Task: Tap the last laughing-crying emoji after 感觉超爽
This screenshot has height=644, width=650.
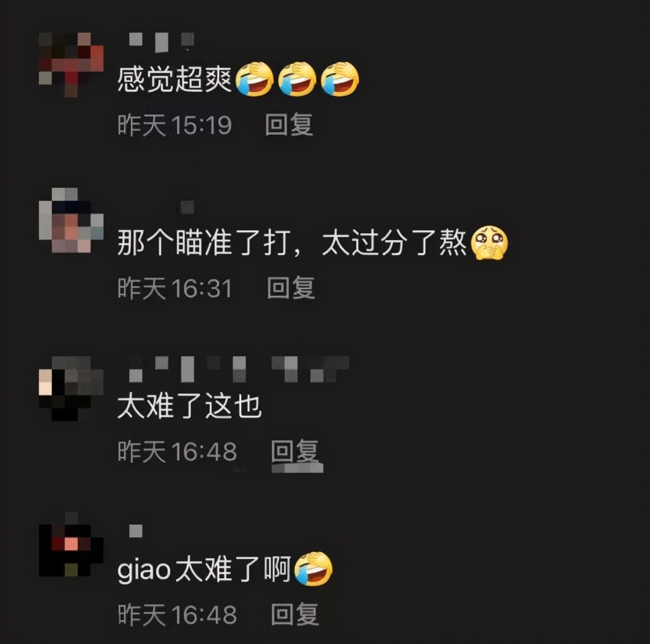Action: (340, 79)
